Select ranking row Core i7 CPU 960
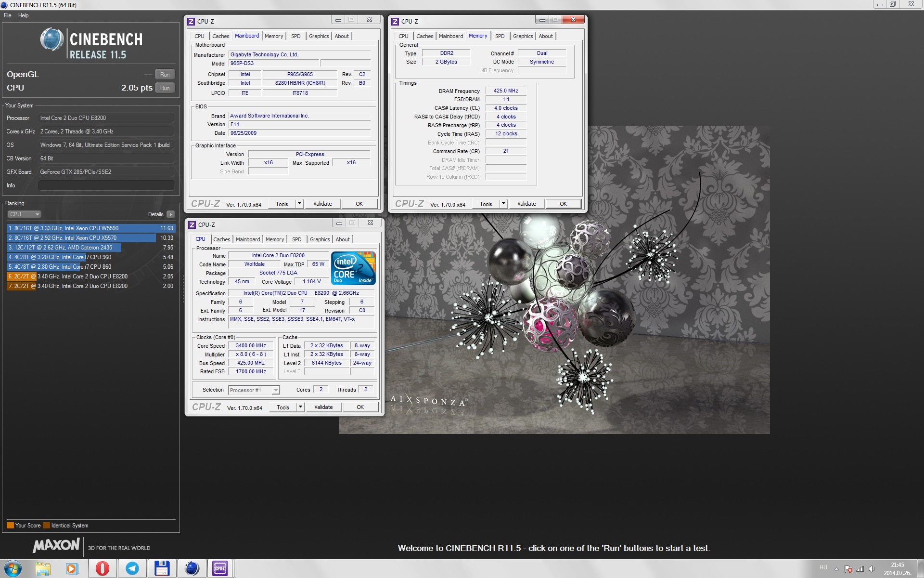The width and height of the screenshot is (924, 578). tap(91, 257)
